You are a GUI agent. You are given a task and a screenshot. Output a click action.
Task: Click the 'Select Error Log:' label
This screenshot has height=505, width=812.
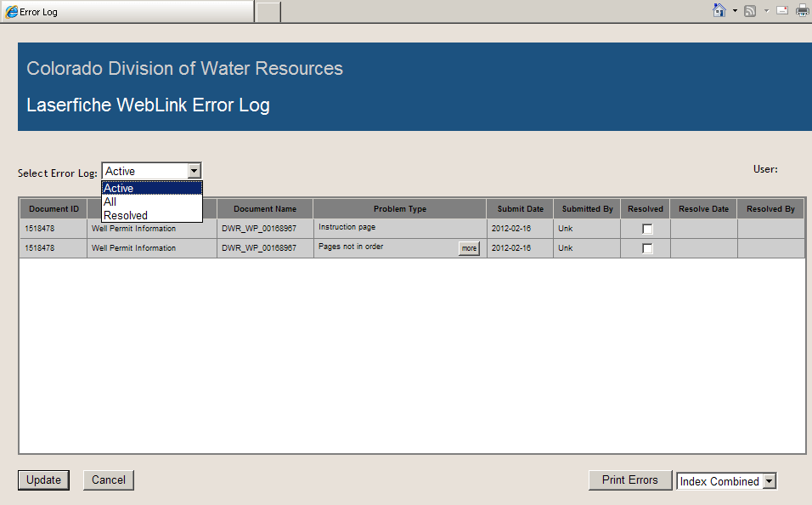(58, 173)
